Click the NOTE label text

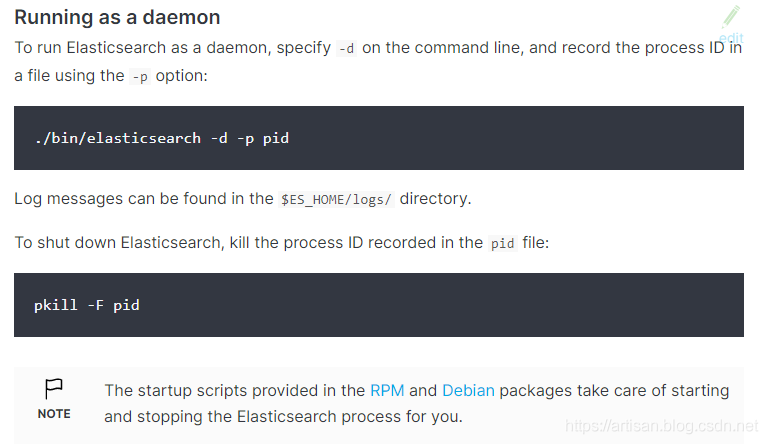pyautogui.click(x=54, y=414)
